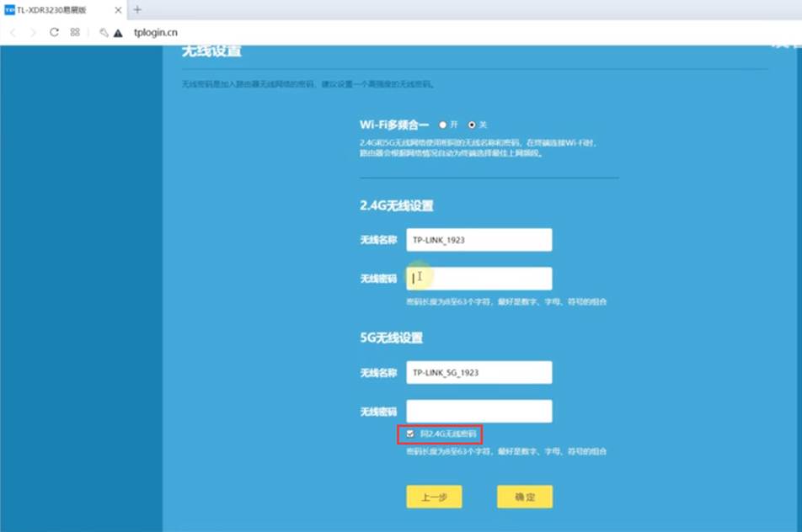Click the browser forward arrow
The height and width of the screenshot is (532, 802).
point(33,32)
